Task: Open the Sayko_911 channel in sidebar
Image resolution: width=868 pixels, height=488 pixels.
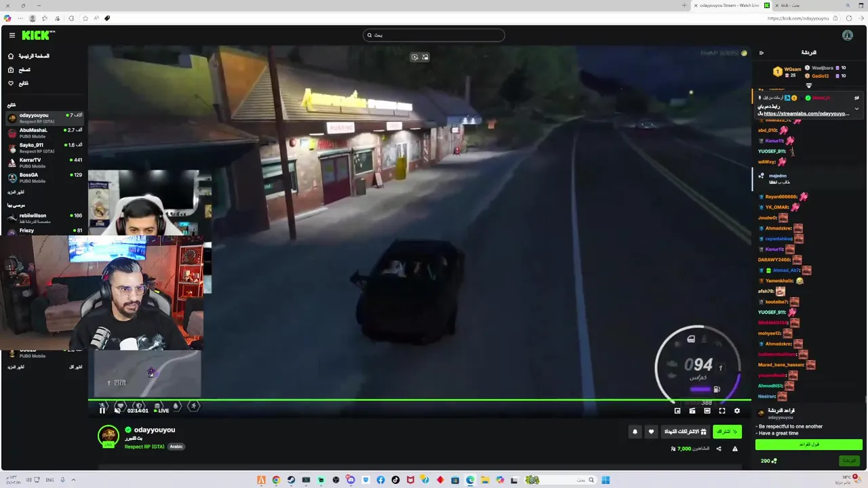Action: pos(44,148)
